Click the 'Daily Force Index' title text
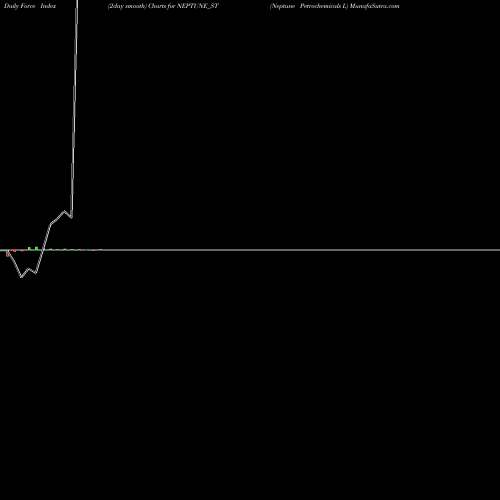The image size is (500, 500). [x=30, y=6]
